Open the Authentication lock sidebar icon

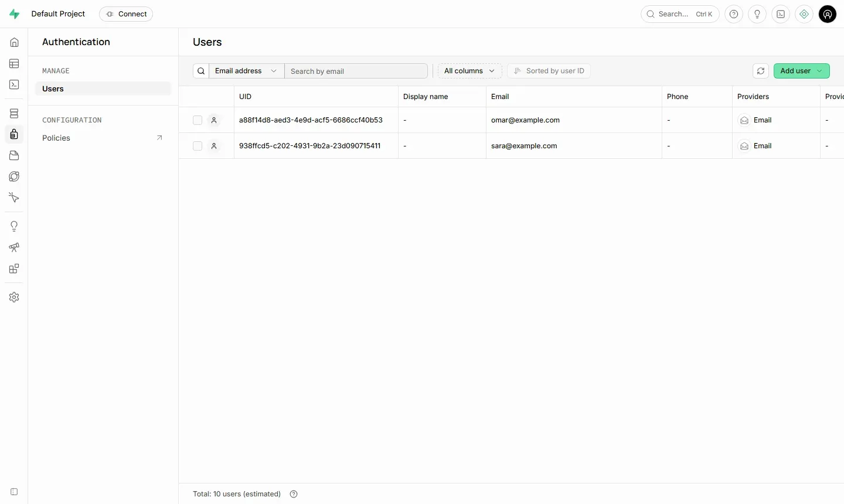[14, 134]
